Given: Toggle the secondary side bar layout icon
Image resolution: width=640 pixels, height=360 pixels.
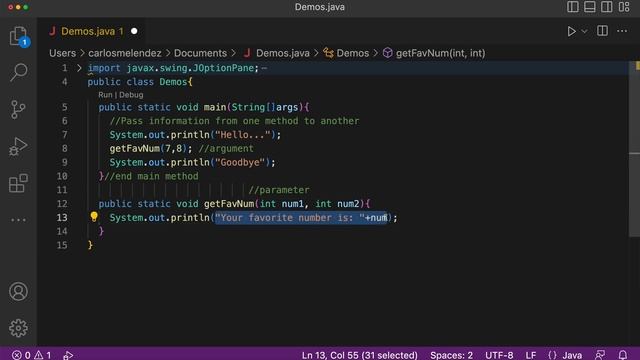Looking at the screenshot, I should (607, 7).
